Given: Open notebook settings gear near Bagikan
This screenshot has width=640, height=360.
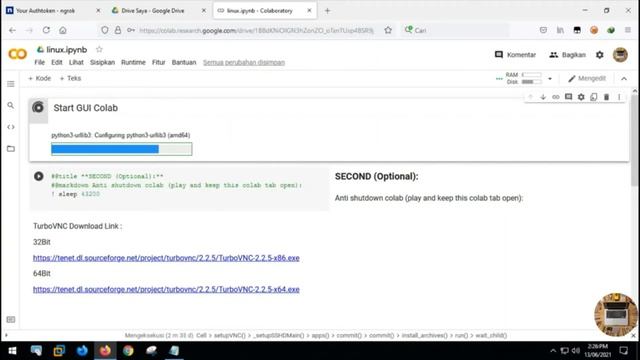Looking at the screenshot, I should pos(599,55).
